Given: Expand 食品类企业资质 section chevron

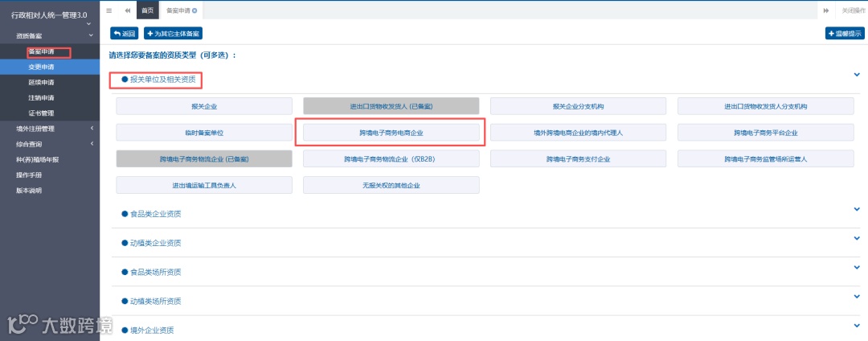Looking at the screenshot, I should tap(857, 208).
